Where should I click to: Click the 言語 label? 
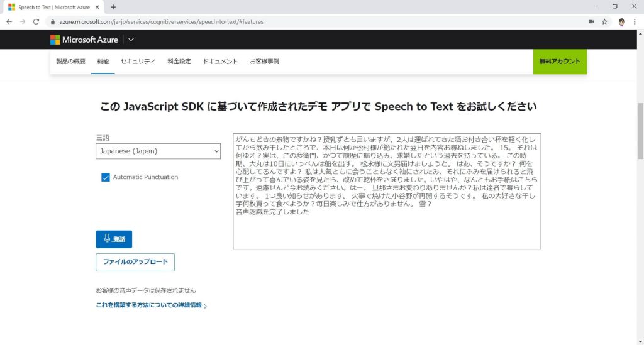(103, 138)
